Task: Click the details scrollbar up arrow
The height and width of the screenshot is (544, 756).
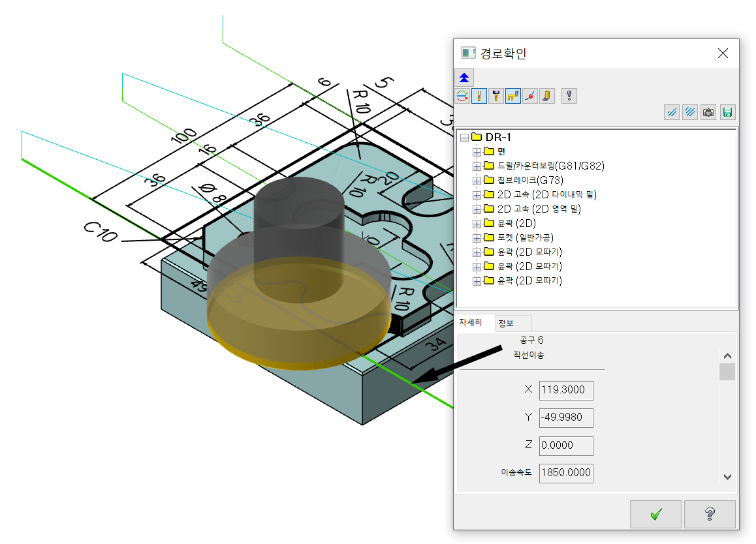Action: click(x=727, y=355)
